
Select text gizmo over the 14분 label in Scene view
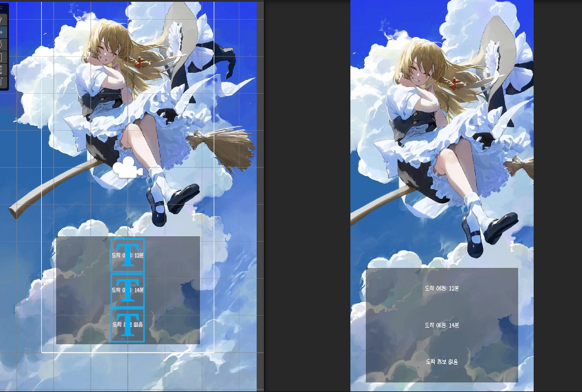coord(127,290)
